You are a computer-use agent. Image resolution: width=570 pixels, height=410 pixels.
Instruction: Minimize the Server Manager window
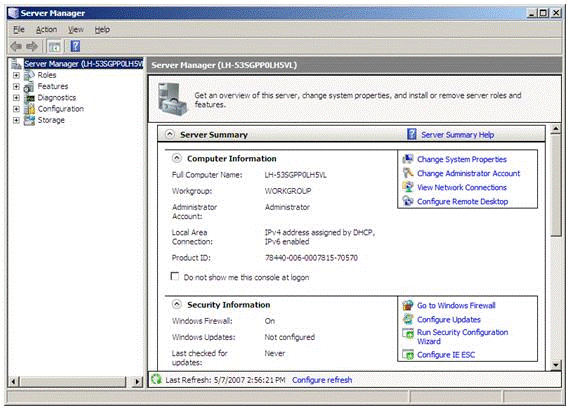point(532,13)
